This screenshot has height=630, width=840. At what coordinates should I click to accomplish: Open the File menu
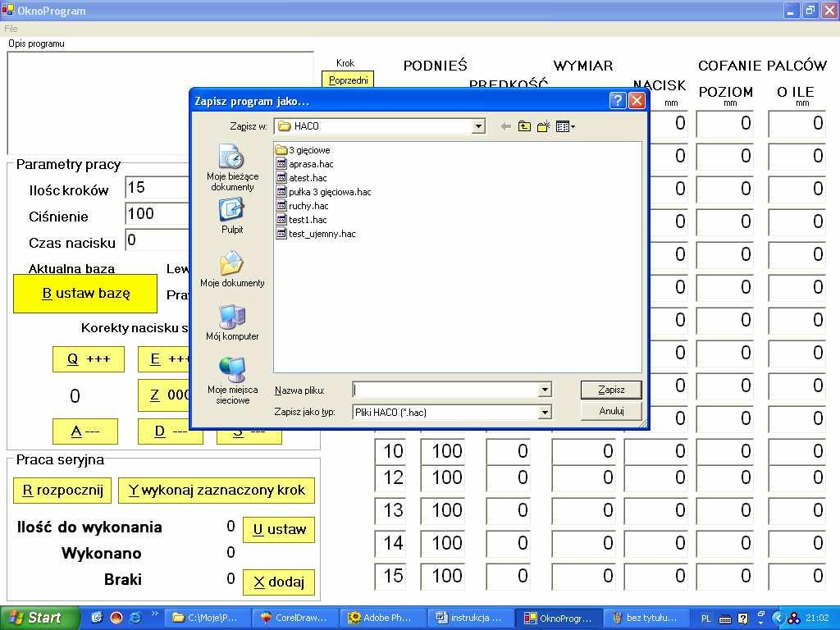pyautogui.click(x=11, y=29)
